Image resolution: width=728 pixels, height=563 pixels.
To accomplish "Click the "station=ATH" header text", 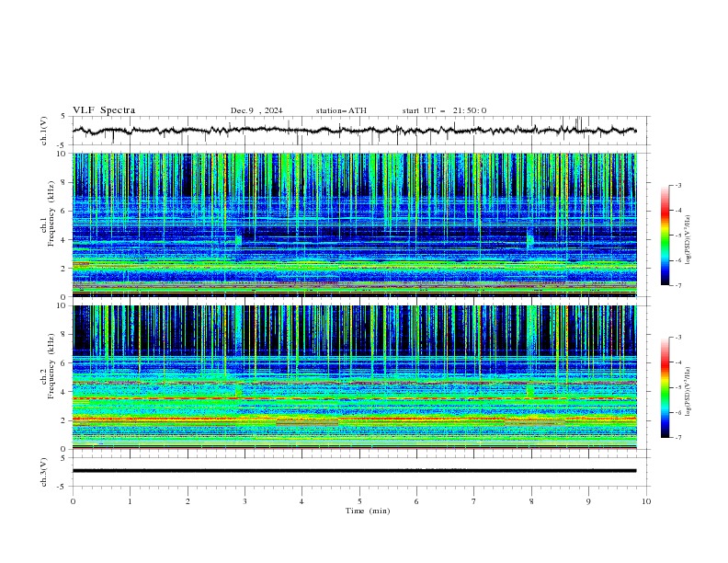I will tap(341, 110).
